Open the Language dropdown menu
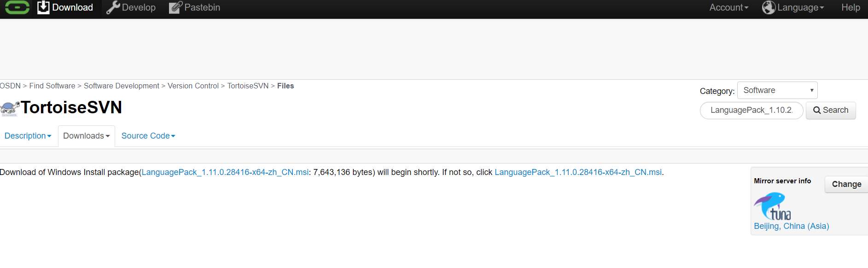Screen dimensions: 868x268 [800, 7]
